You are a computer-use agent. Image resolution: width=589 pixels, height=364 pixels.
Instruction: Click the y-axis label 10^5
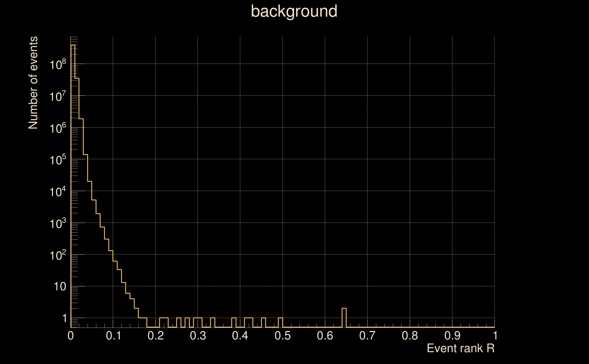[58, 160]
